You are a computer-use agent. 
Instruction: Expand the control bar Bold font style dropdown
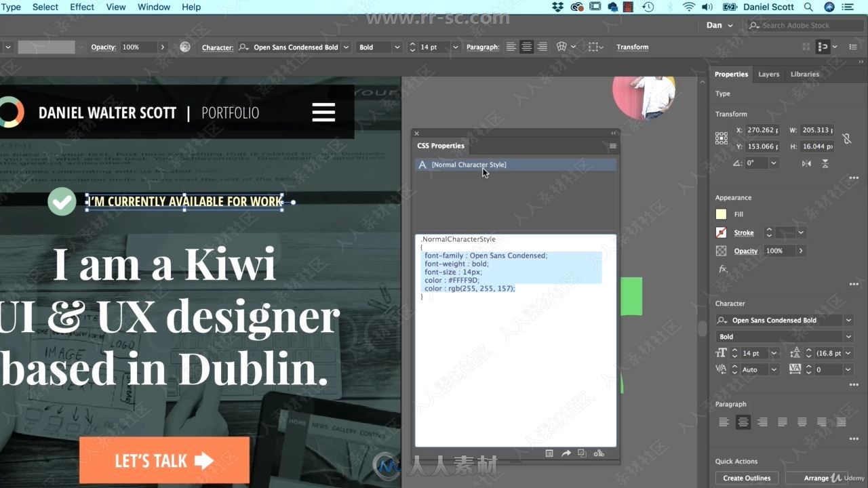397,47
